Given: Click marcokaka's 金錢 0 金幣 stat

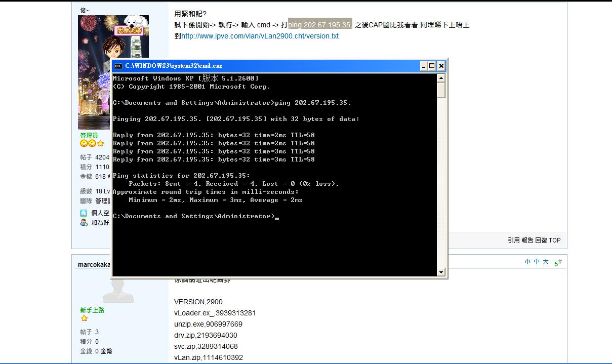Looking at the screenshot, I should coord(96,351).
